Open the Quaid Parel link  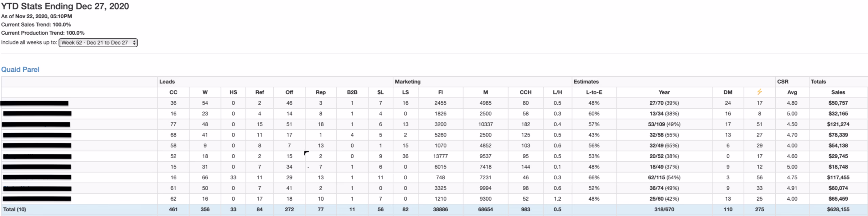(x=20, y=70)
